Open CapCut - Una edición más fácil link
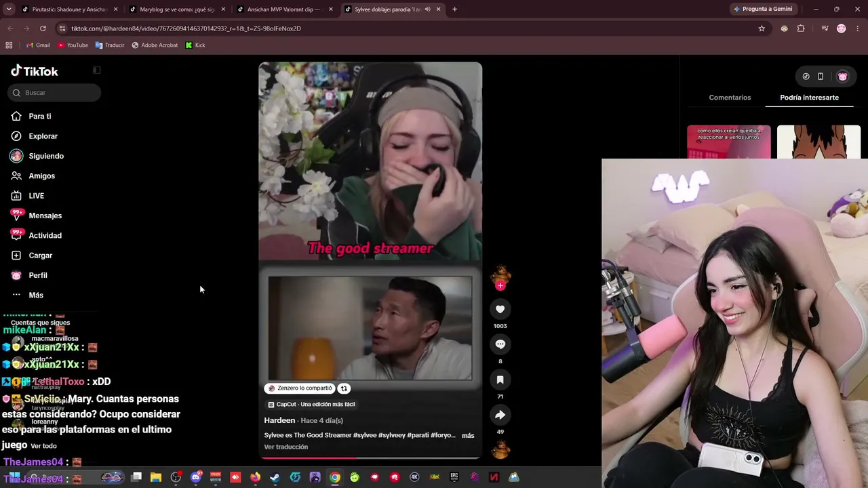 click(311, 405)
